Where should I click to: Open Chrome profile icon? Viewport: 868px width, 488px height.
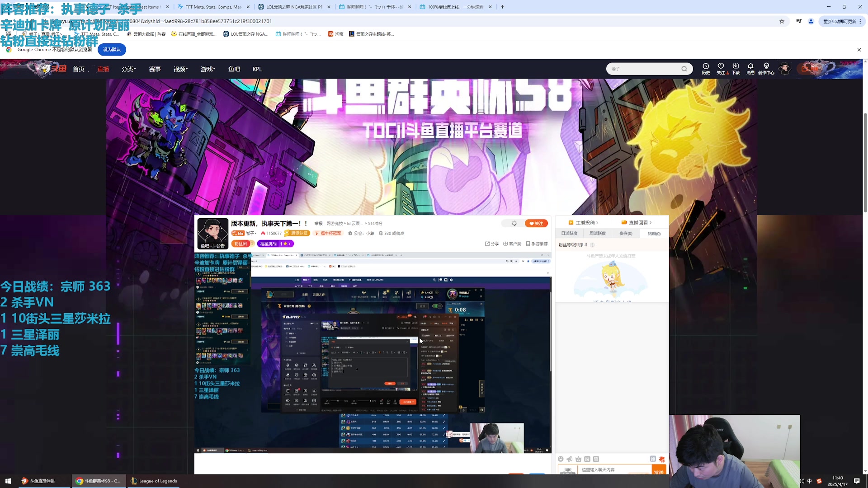tap(811, 21)
